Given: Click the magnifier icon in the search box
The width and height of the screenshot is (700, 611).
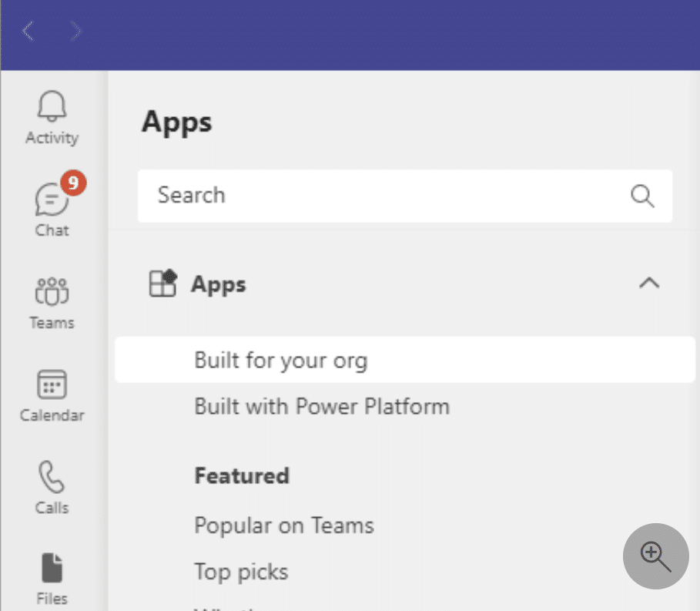Looking at the screenshot, I should coord(642,195).
